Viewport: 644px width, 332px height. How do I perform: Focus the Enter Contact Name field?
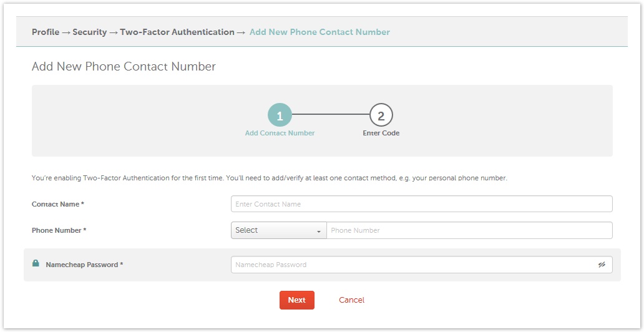422,204
